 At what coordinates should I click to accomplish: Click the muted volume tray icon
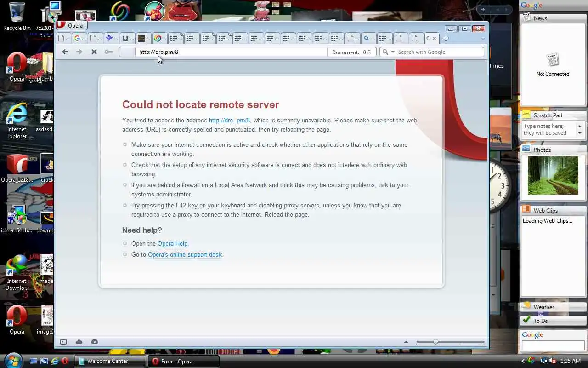pos(553,361)
